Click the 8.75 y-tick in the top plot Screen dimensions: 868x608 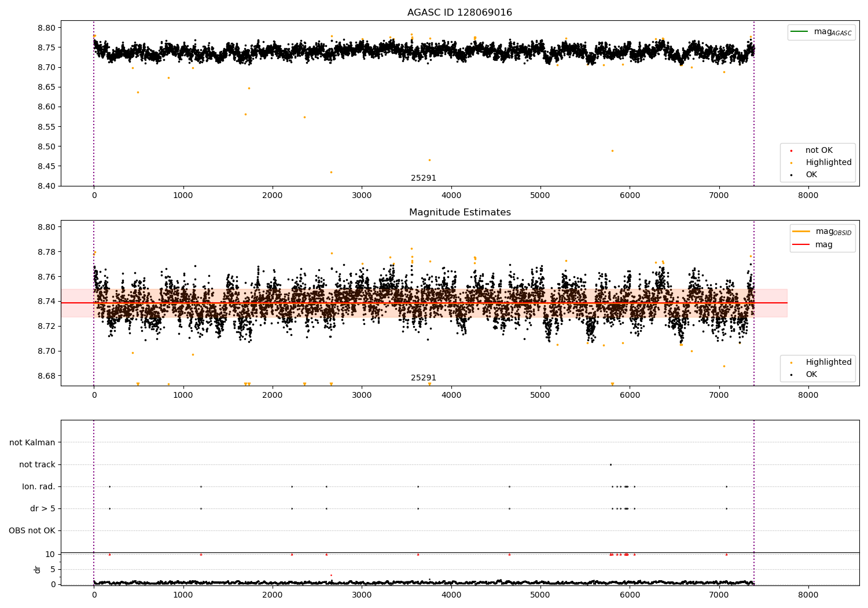tap(47, 48)
